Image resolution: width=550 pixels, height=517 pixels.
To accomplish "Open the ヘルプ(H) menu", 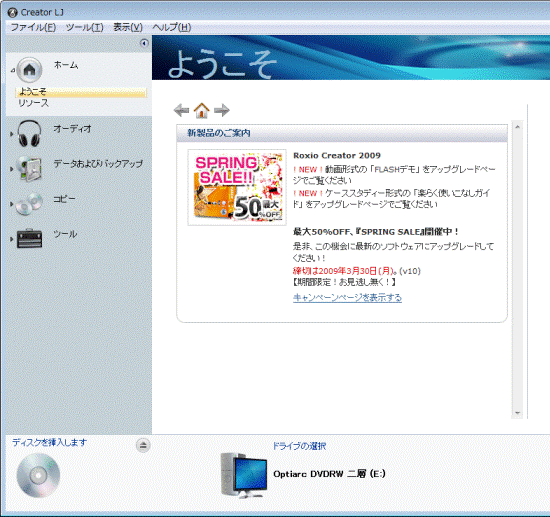I will [x=172, y=27].
